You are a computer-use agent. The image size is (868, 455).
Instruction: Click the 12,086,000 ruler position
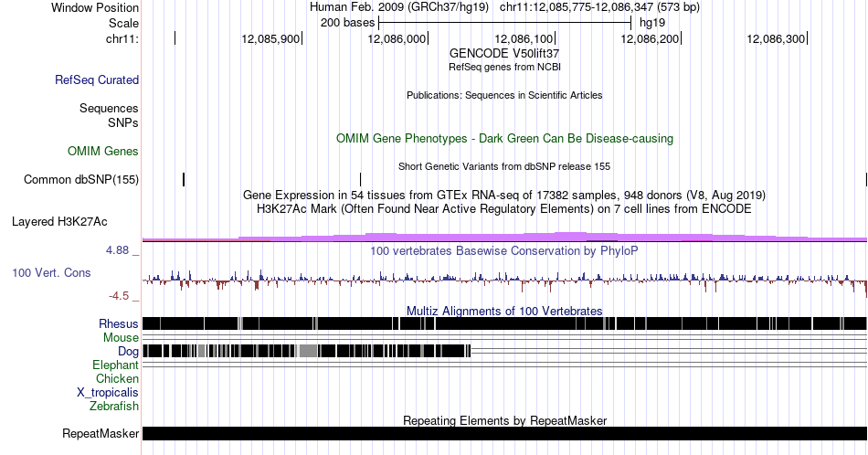[397, 38]
